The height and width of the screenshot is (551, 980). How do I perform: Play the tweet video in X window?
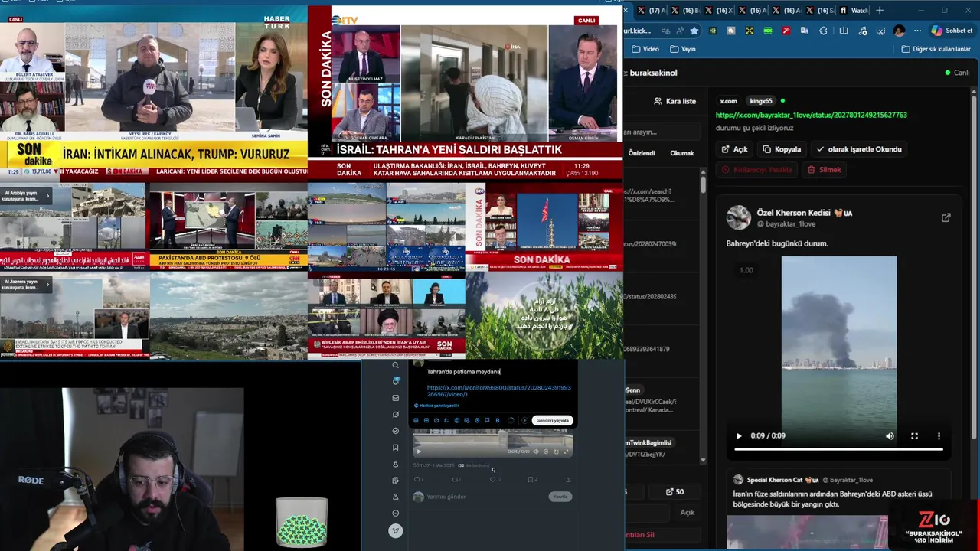point(419,452)
